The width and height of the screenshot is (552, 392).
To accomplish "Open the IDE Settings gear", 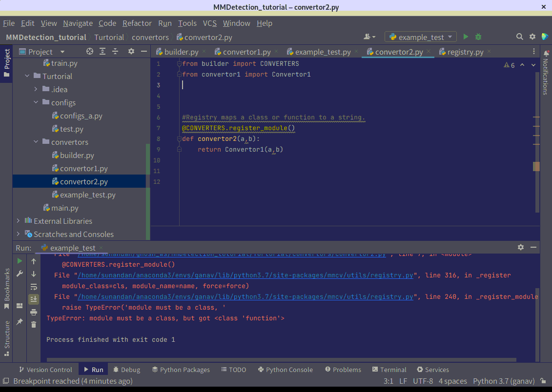I will 532,37.
